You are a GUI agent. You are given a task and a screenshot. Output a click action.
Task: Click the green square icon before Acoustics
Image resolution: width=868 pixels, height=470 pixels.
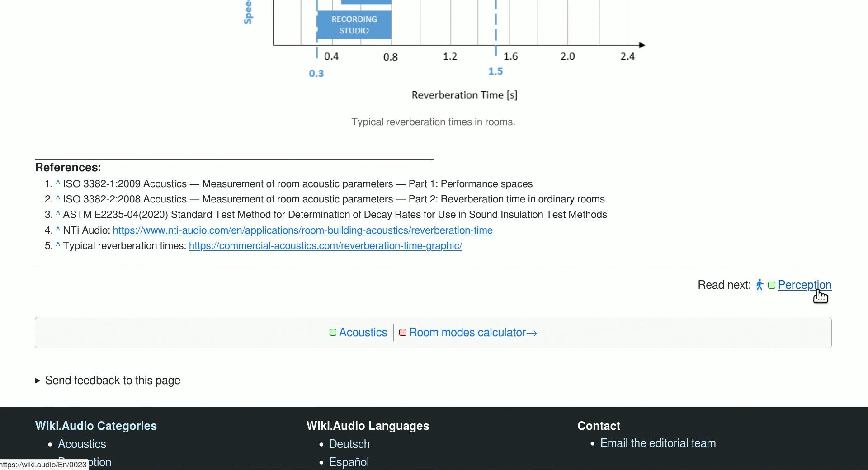pyautogui.click(x=333, y=333)
